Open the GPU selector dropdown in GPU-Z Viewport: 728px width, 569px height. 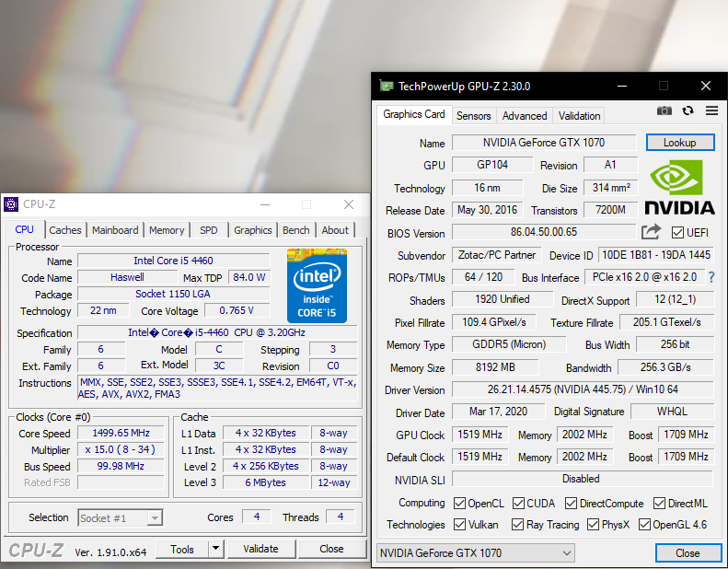pos(476,552)
